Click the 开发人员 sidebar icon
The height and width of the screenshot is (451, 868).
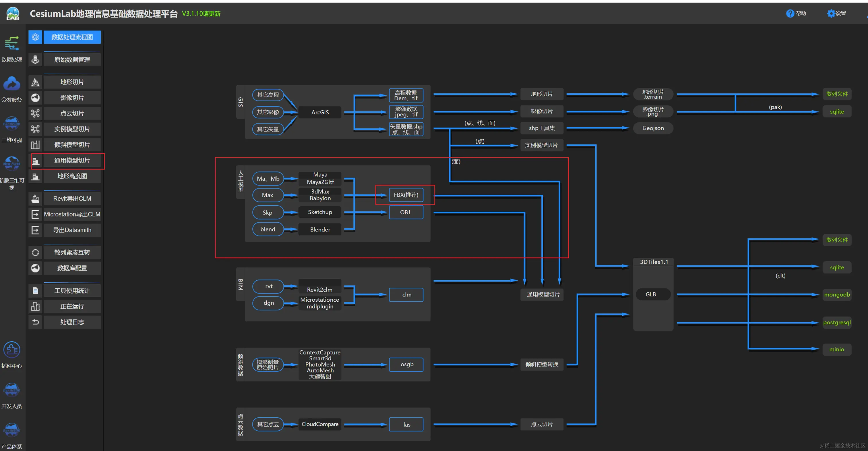click(x=12, y=390)
